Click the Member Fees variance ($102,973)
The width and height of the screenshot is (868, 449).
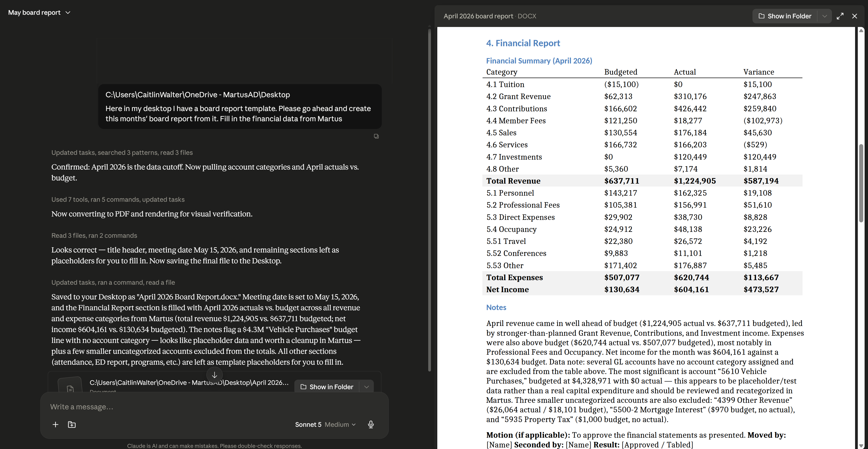click(763, 121)
